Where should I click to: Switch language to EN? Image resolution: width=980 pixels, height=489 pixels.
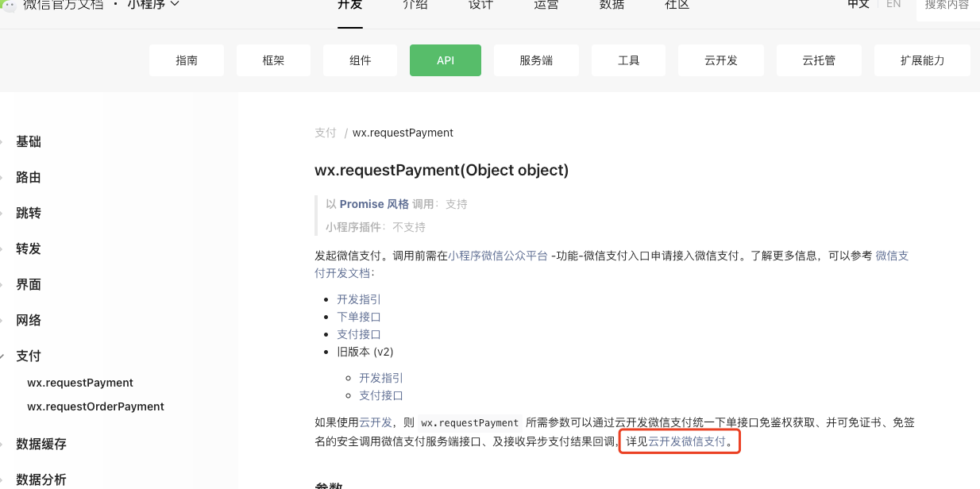pos(893,4)
